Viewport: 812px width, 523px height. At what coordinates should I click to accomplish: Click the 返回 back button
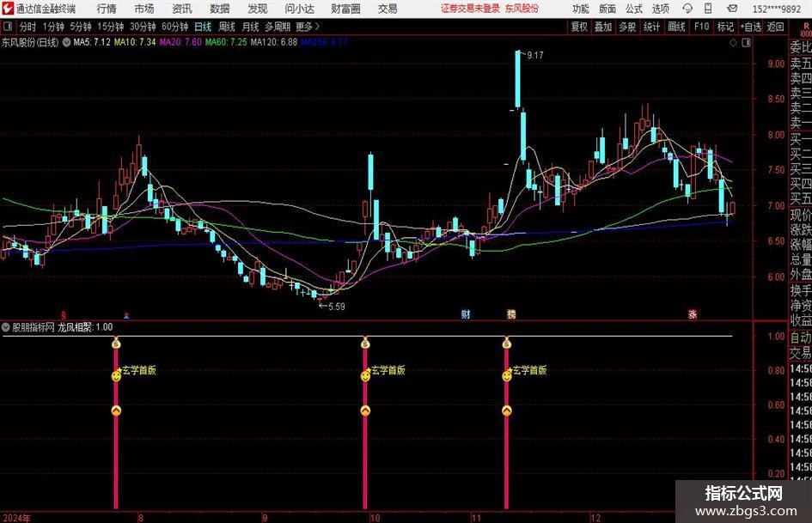(x=775, y=27)
